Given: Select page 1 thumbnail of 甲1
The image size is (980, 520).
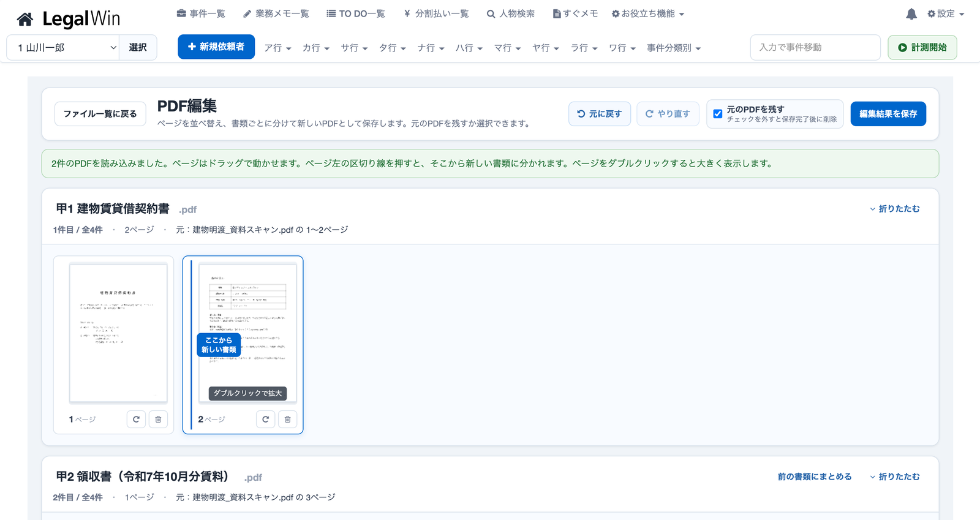Looking at the screenshot, I should (x=118, y=334).
